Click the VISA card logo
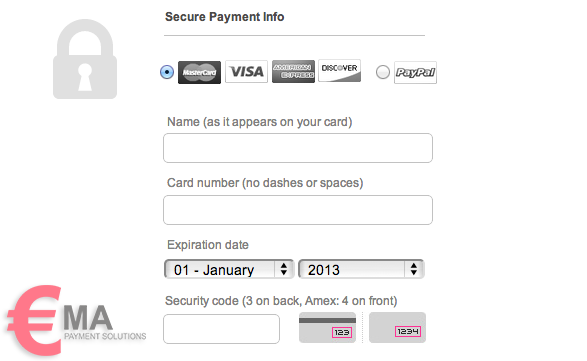The width and height of the screenshot is (587, 361). [x=246, y=72]
